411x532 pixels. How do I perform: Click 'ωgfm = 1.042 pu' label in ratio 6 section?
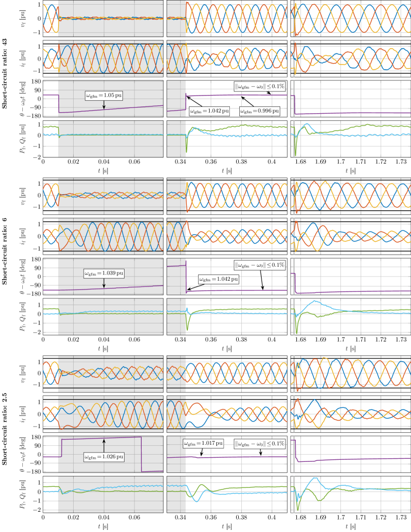tap(218, 279)
